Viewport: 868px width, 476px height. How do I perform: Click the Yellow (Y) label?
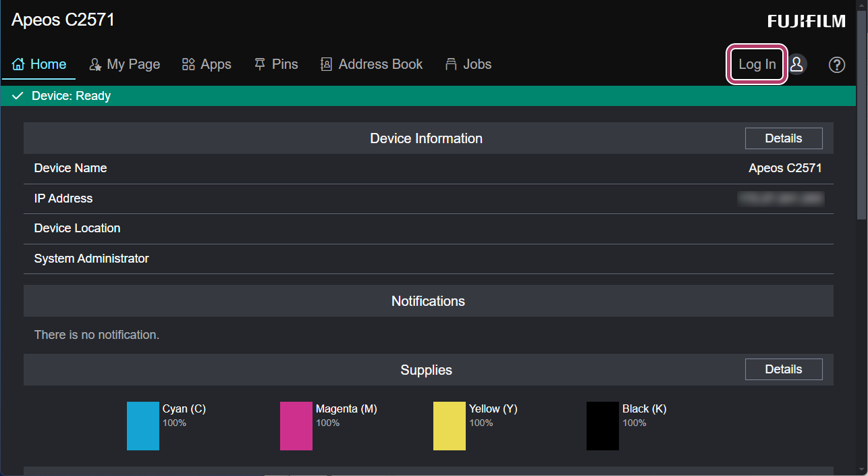[x=493, y=409]
